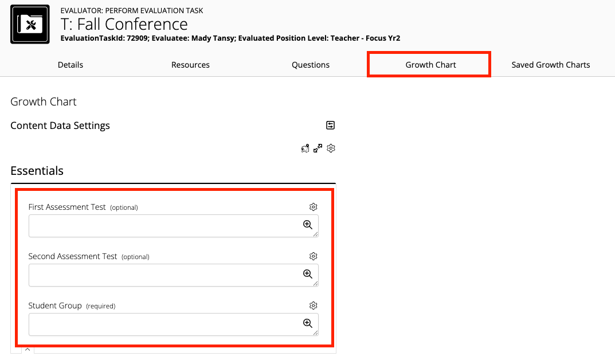
Task: Collapse Essentials section using bottom chevron
Action: tap(27, 349)
